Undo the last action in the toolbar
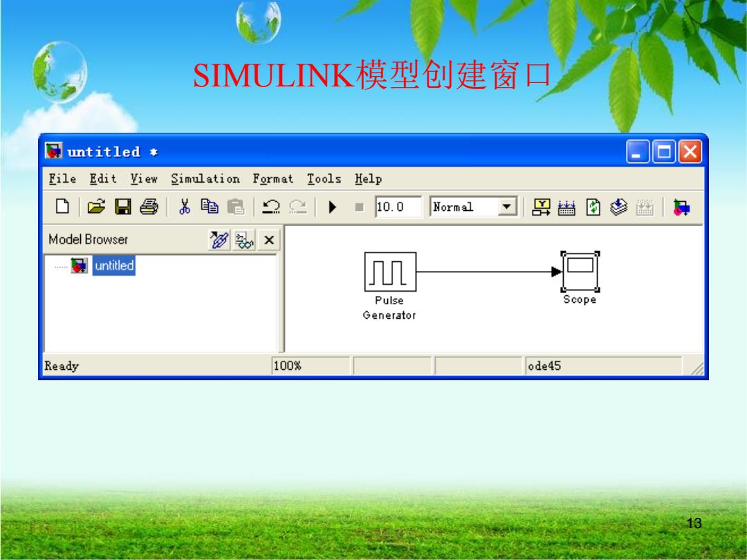 tap(272, 207)
